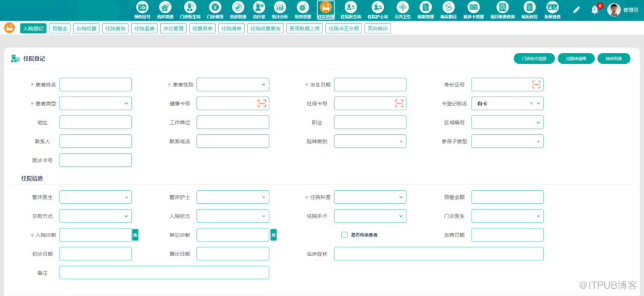Open the 统计分析 module in top toolbar
Image resolution: width=644 pixels, height=296 pixels.
click(280, 9)
